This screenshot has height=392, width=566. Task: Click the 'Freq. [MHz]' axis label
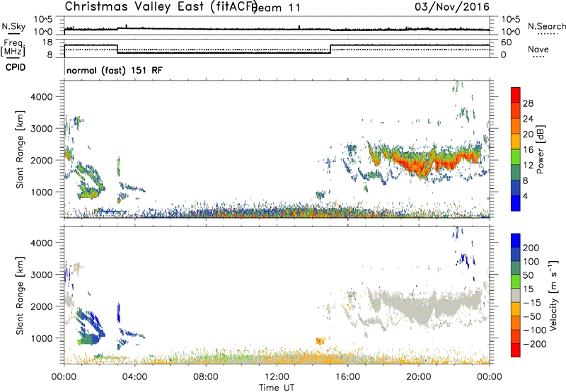(13, 48)
